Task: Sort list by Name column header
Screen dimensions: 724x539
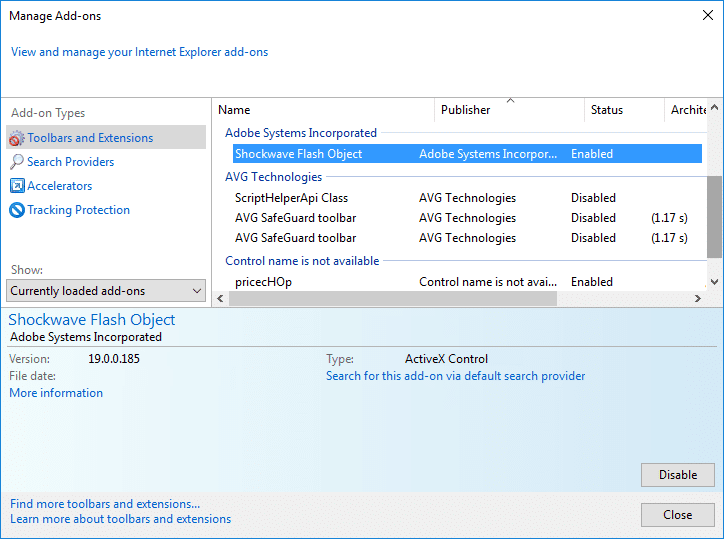Action: pos(324,110)
